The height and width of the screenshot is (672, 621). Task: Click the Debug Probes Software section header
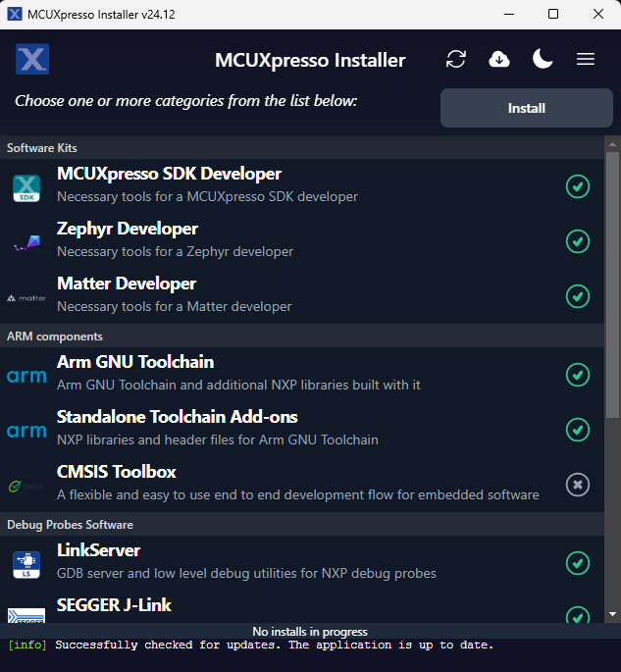coord(302,525)
